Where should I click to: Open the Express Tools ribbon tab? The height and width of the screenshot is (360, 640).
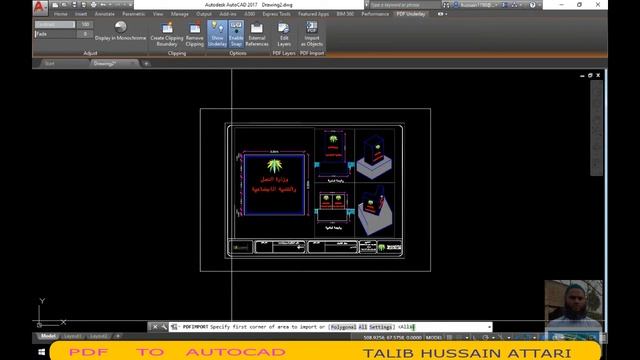pos(276,14)
